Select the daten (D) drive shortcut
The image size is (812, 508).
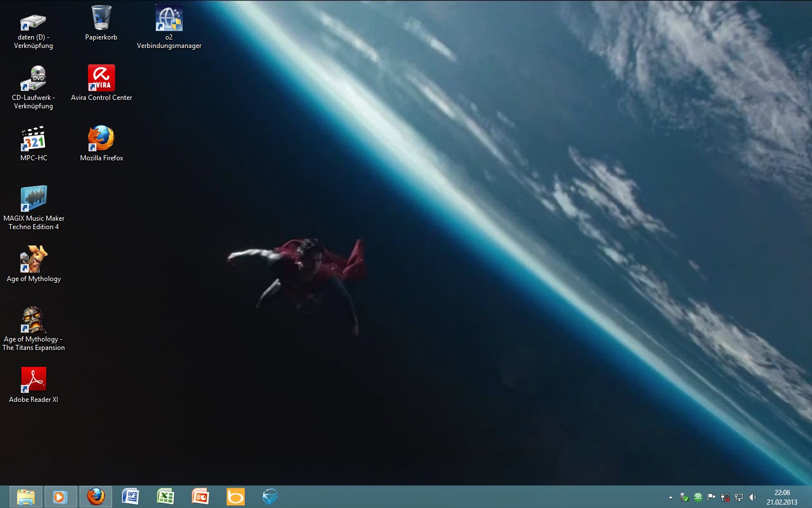tap(33, 21)
